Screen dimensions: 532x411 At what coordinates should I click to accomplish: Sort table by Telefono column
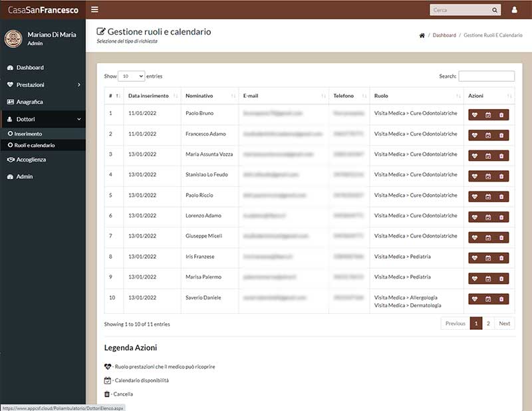[349, 96]
